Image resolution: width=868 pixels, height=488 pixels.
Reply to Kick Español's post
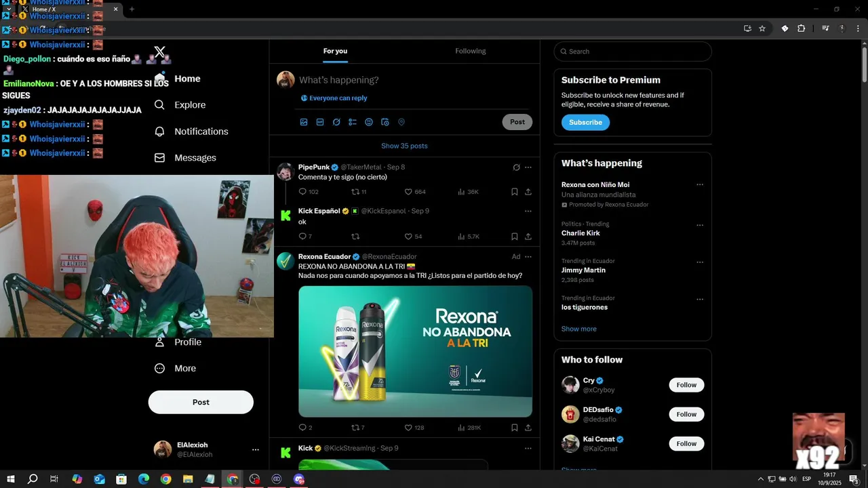[x=302, y=237]
